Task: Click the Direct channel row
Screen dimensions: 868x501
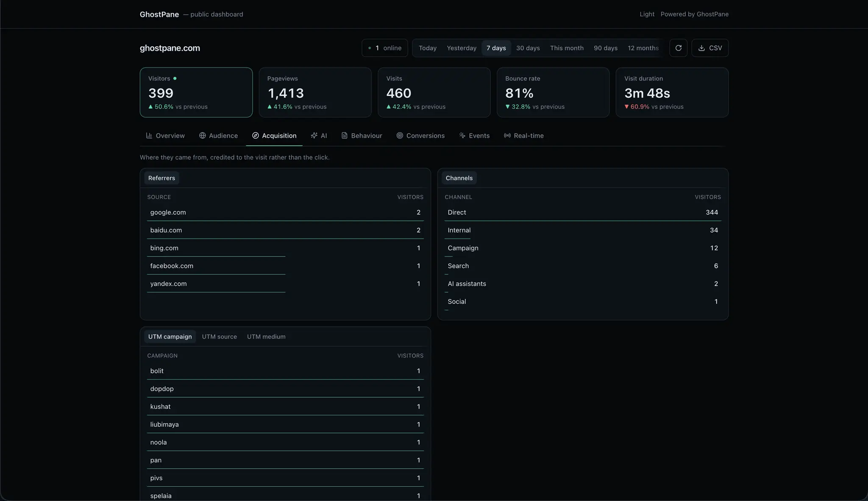Action: [x=583, y=212]
